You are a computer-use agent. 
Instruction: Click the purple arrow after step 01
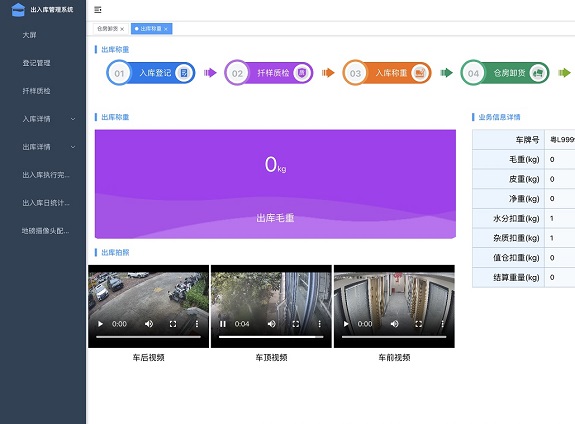coord(210,73)
